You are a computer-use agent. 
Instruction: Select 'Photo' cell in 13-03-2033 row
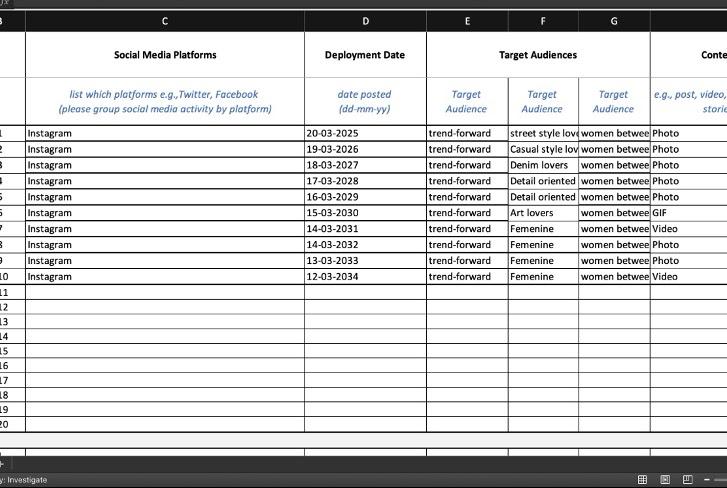(689, 260)
